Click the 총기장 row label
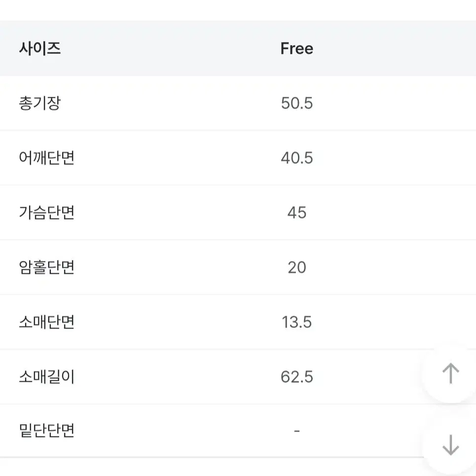This screenshot has width=476, height=476. (x=40, y=103)
